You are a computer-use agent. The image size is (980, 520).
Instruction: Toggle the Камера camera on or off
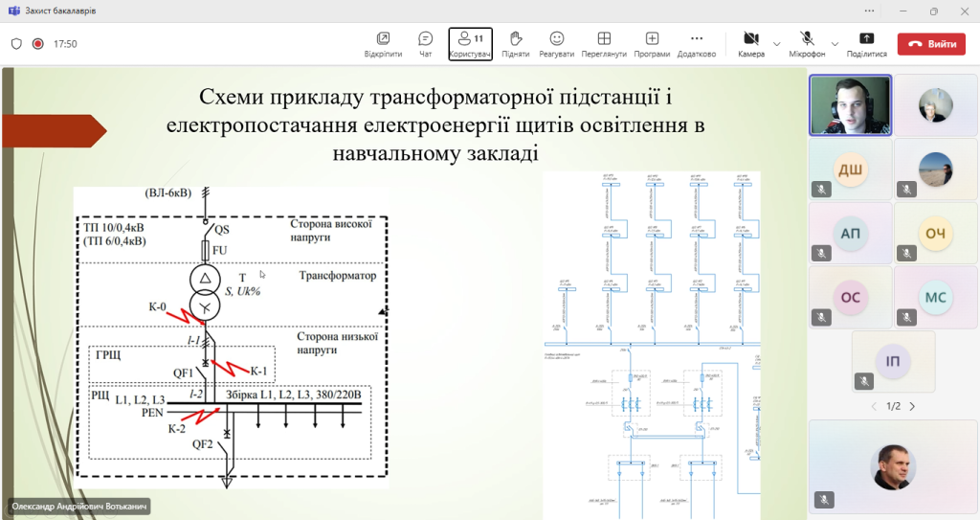(x=750, y=43)
